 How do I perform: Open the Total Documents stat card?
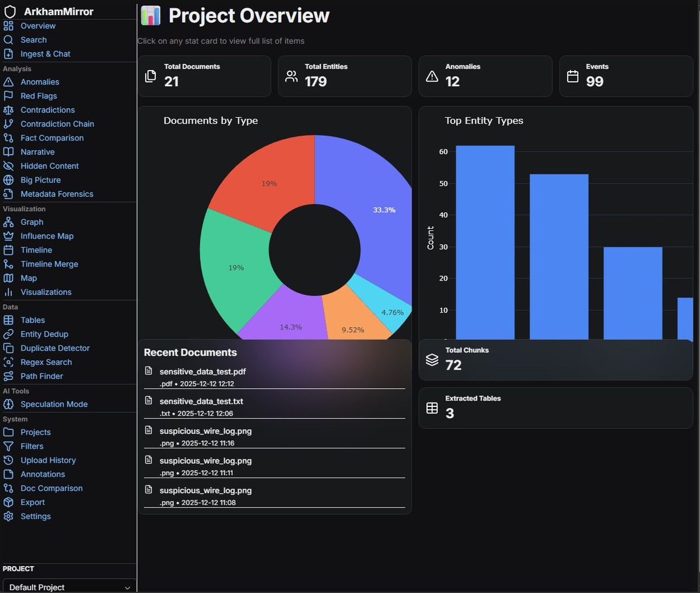pyautogui.click(x=204, y=76)
